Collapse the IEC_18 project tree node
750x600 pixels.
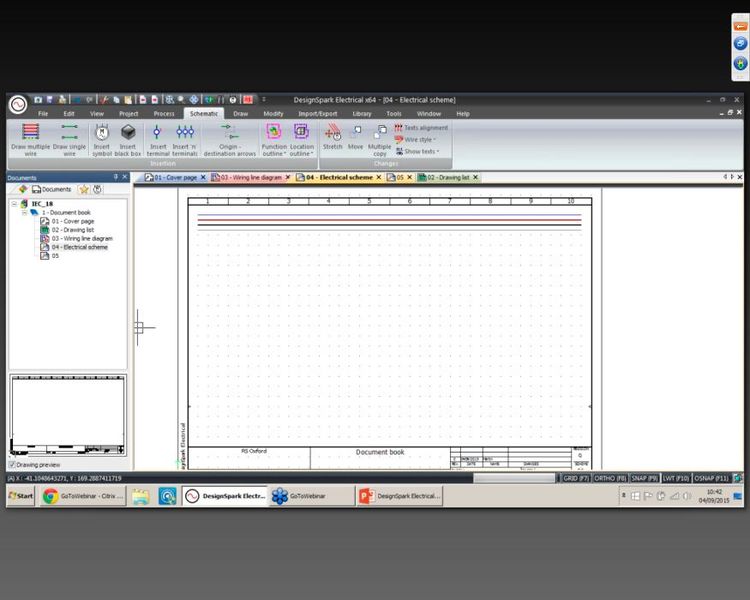[x=14, y=204]
